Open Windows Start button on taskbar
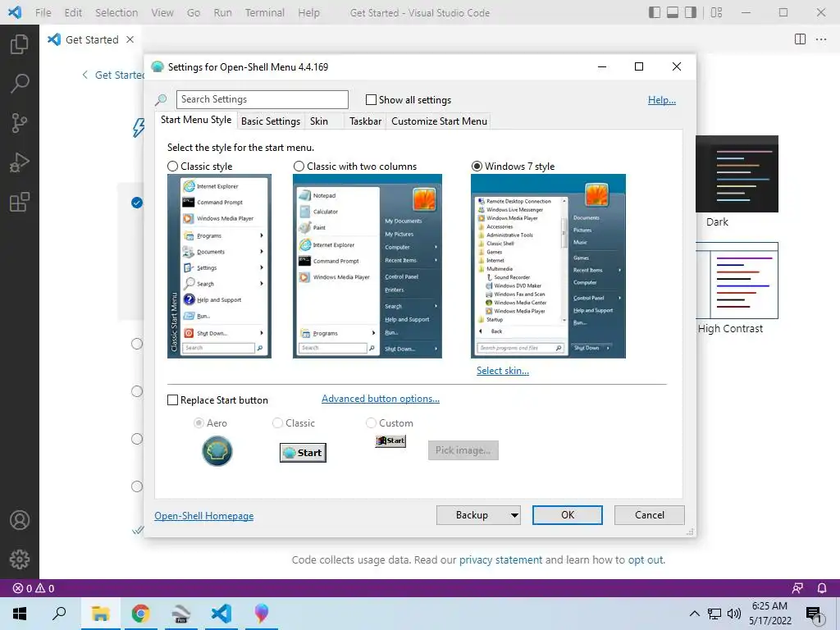840x630 pixels. pyautogui.click(x=20, y=614)
